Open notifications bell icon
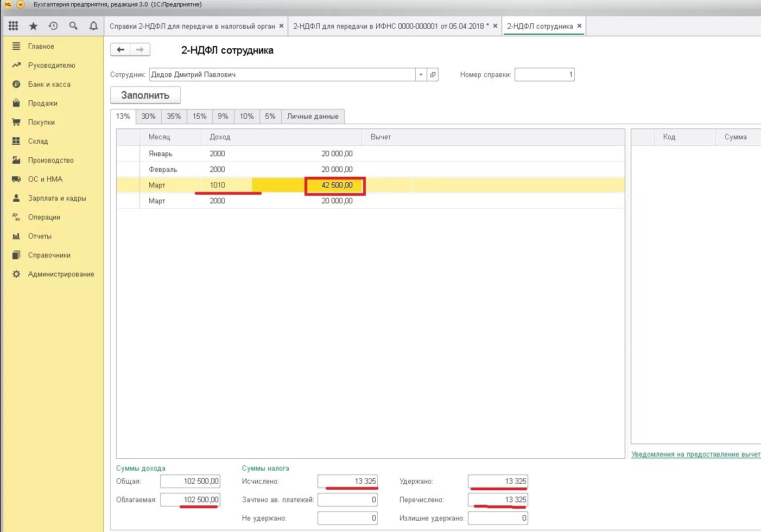The width and height of the screenshot is (761, 532). coord(93,25)
